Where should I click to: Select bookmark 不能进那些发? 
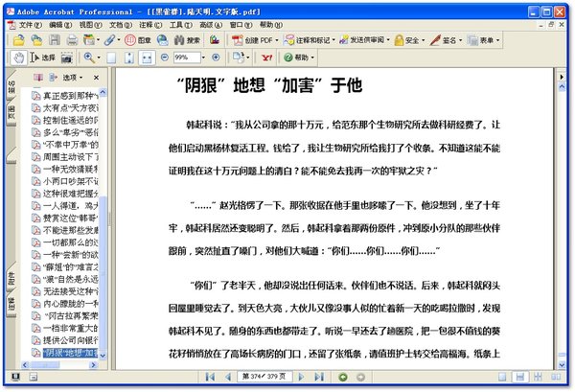[65, 230]
